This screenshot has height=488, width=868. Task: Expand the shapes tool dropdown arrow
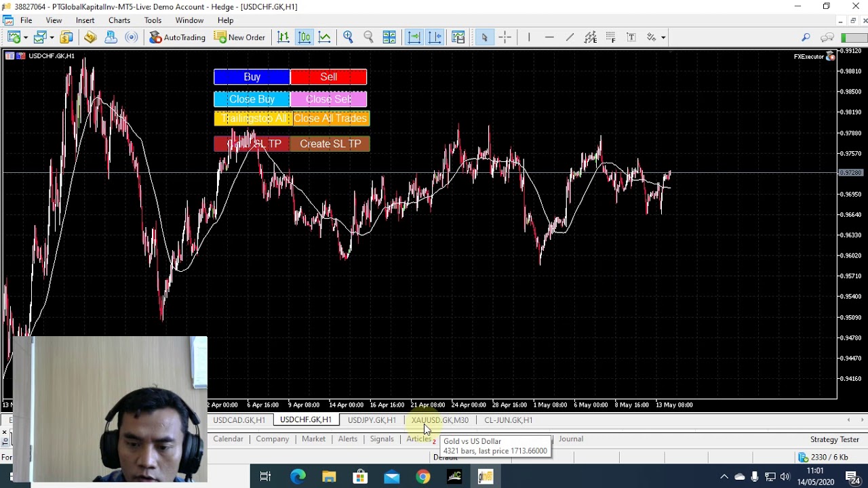click(x=663, y=37)
